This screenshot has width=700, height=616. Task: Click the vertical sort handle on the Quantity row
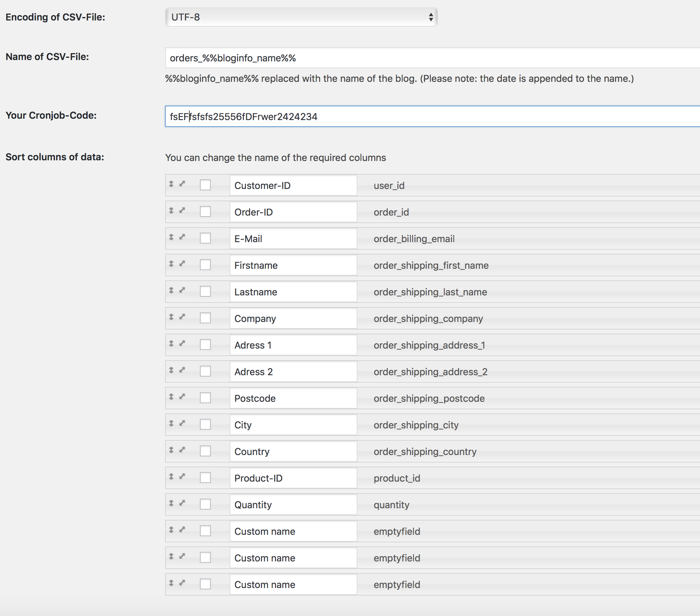(x=171, y=503)
